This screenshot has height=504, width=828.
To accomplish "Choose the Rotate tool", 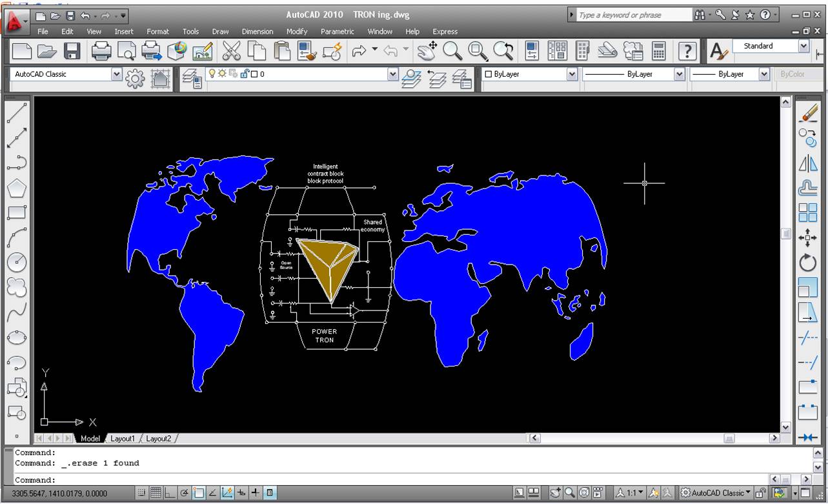I will [x=808, y=263].
